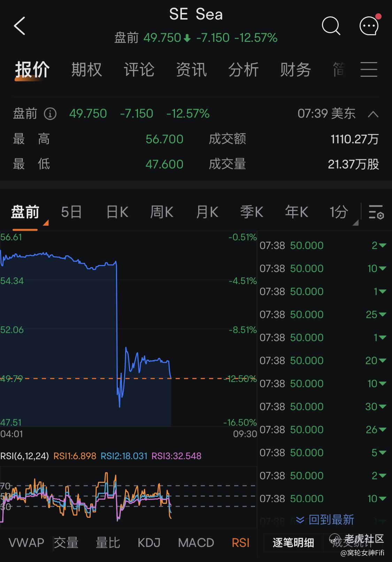Collapse the quote details chevron

(x=373, y=114)
